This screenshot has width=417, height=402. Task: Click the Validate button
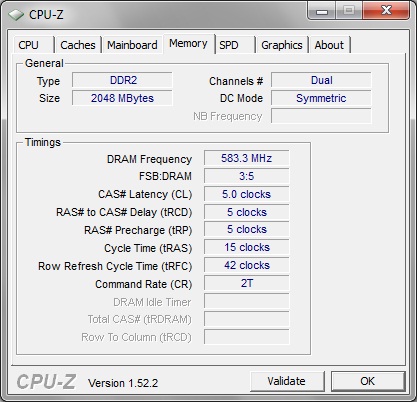(287, 381)
